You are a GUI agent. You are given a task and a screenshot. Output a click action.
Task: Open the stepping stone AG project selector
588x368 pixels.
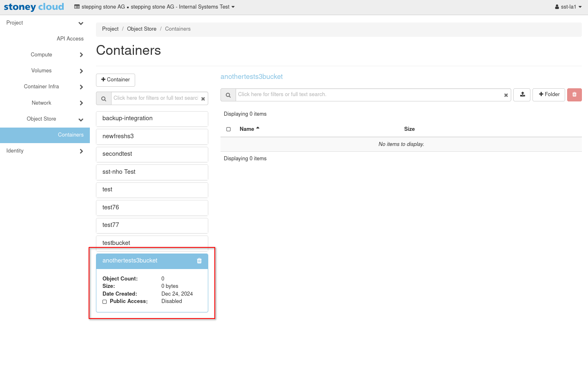(x=154, y=7)
